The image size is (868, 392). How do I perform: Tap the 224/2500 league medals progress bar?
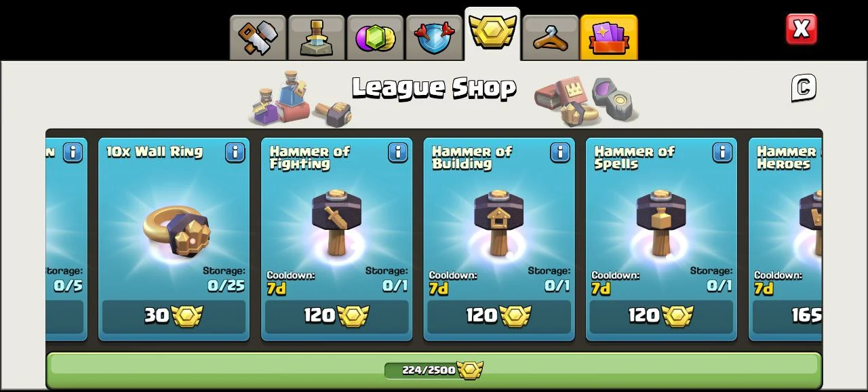coord(434,370)
